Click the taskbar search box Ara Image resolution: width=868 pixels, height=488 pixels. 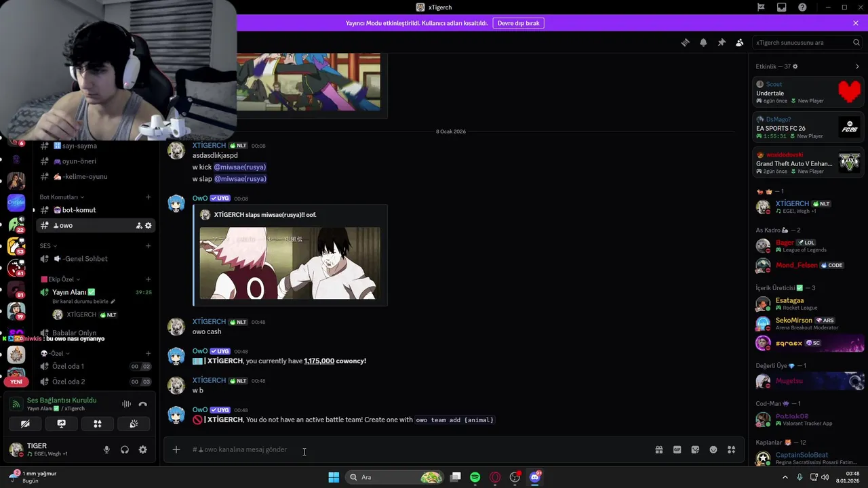[395, 477]
